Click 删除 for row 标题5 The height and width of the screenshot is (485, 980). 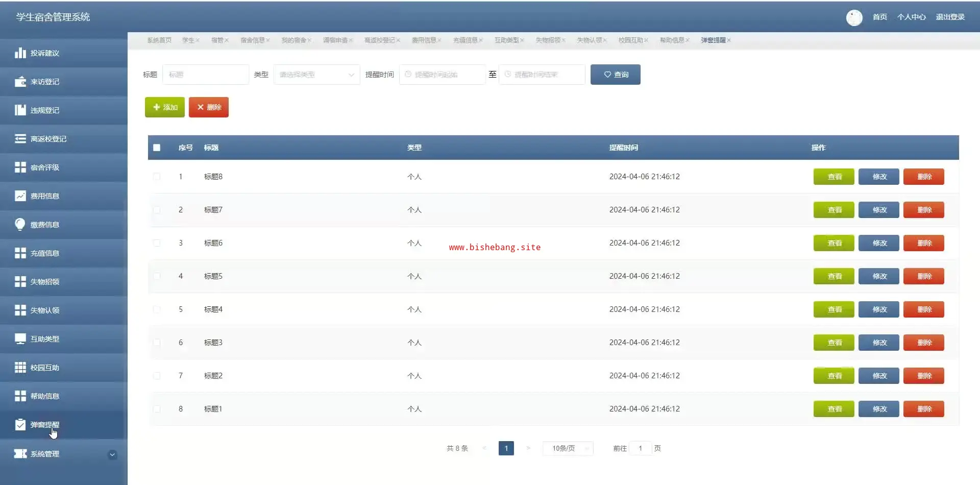[924, 276]
